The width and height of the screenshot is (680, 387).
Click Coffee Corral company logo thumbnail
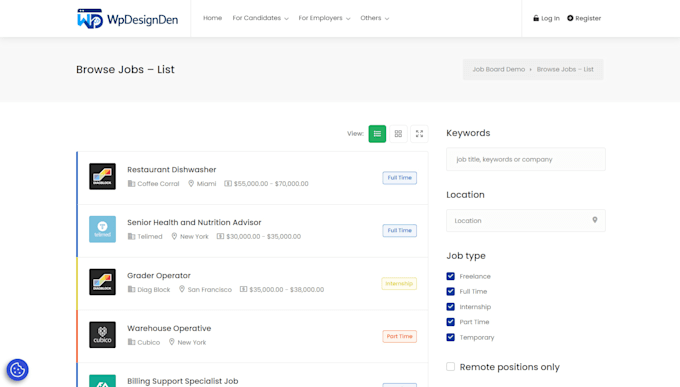(102, 176)
